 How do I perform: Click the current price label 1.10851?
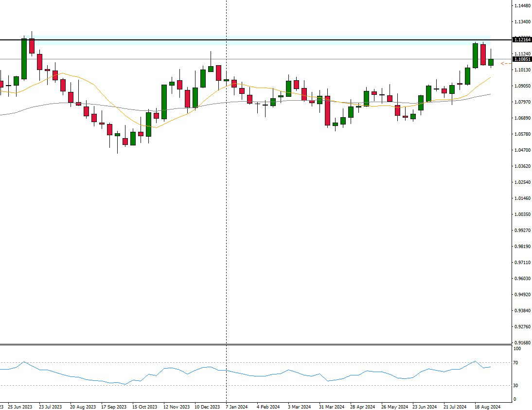pos(522,59)
